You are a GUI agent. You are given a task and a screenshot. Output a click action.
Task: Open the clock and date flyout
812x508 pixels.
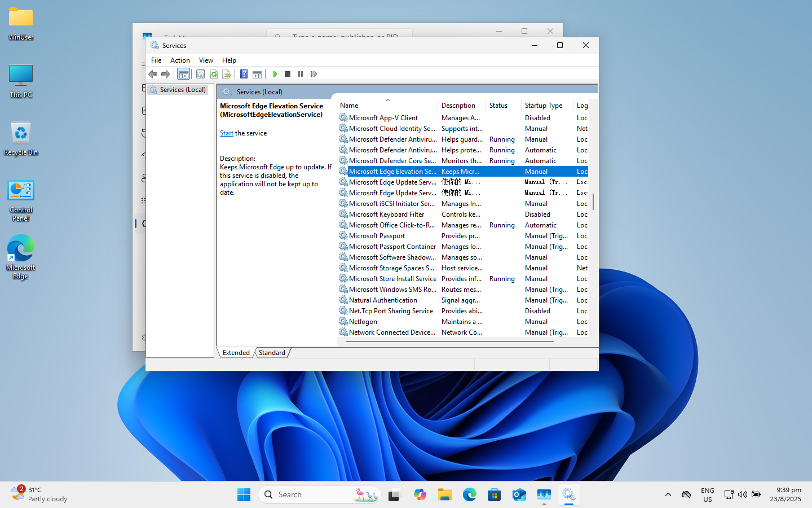coord(785,494)
